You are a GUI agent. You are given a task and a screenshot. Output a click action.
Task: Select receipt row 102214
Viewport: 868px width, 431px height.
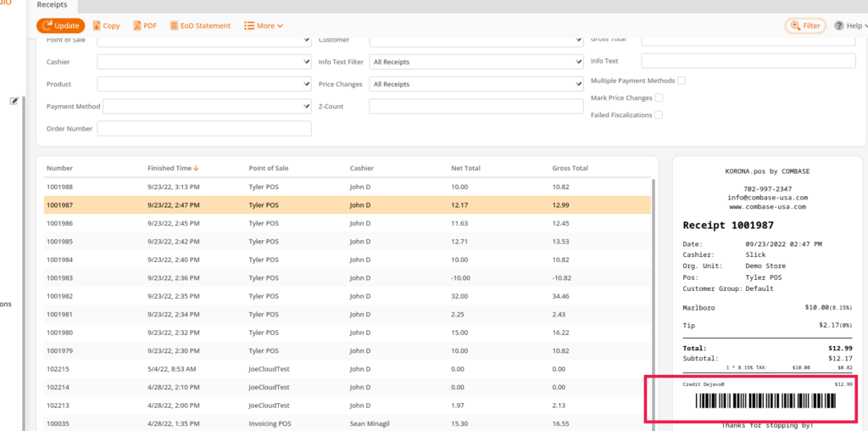pyautogui.click(x=347, y=387)
